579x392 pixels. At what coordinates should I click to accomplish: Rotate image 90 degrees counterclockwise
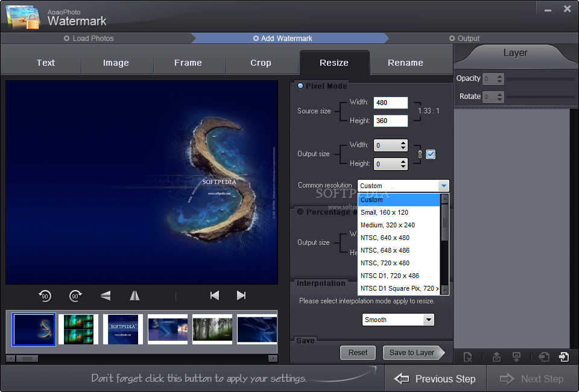pos(45,296)
